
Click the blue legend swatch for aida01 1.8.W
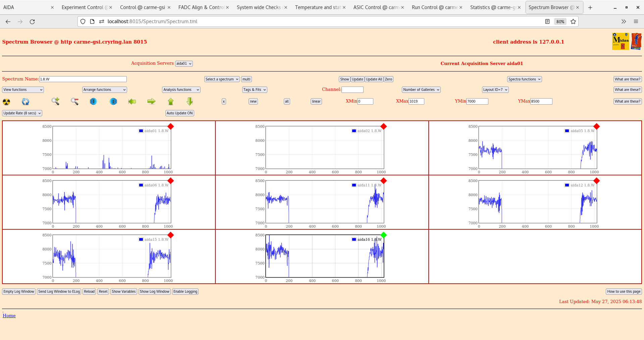(141, 131)
